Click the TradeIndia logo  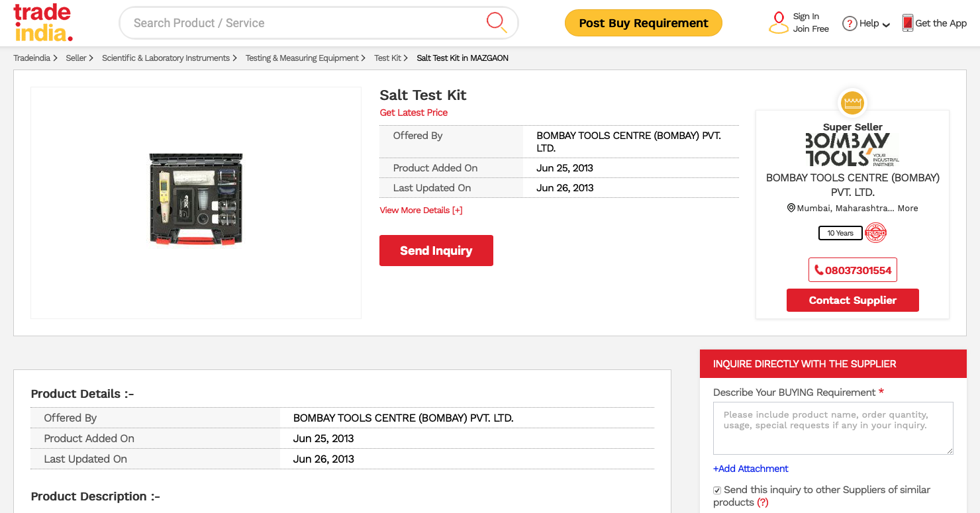coord(43,23)
